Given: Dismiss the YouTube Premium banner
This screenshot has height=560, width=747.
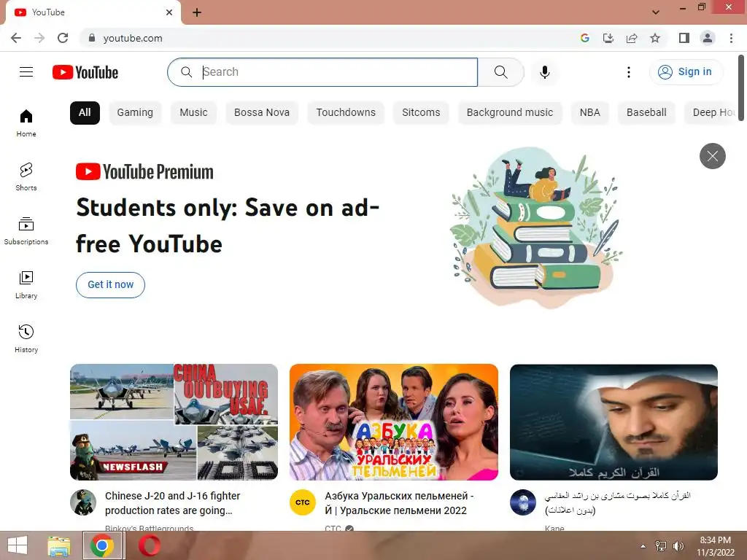Looking at the screenshot, I should click(x=712, y=156).
